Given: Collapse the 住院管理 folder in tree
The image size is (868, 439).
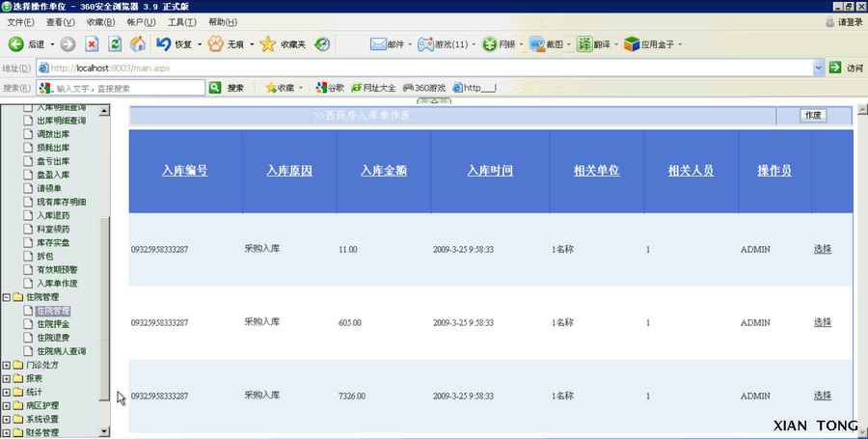Looking at the screenshot, I should pos(7,297).
